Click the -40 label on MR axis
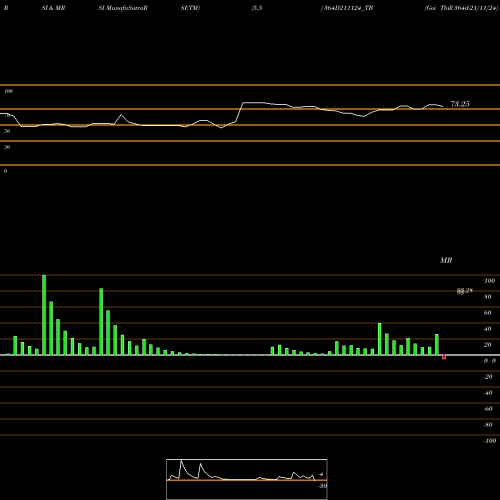The height and width of the screenshot is (500, 500). pos(488,393)
